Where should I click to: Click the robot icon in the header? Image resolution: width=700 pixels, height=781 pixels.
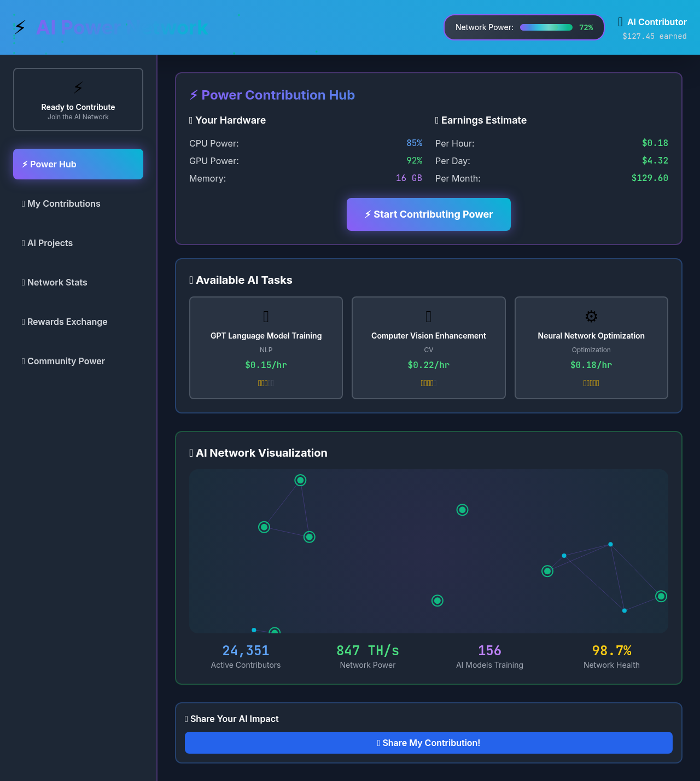click(x=620, y=21)
